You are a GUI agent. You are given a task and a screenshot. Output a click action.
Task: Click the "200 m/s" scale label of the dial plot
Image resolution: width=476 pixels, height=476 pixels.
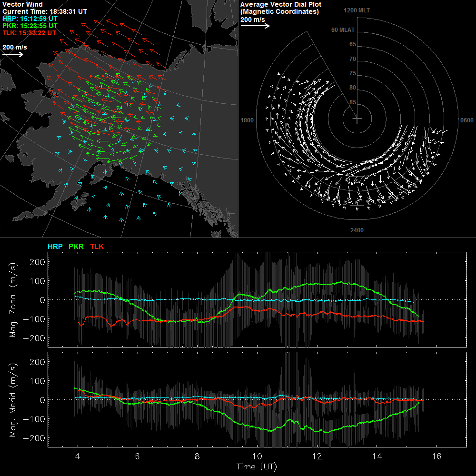[253, 20]
